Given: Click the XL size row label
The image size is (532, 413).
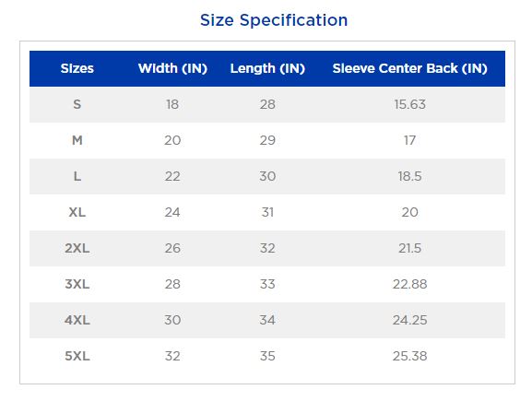Looking at the screenshot, I should pyautogui.click(x=77, y=212).
